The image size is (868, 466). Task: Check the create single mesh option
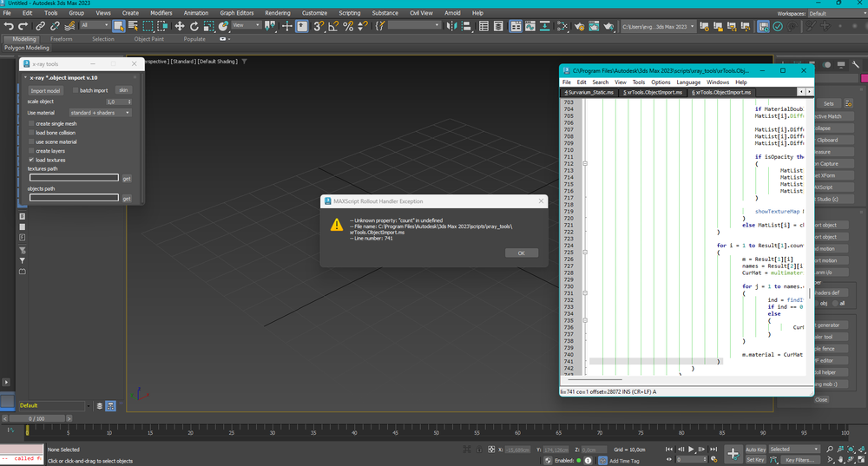[x=32, y=124]
